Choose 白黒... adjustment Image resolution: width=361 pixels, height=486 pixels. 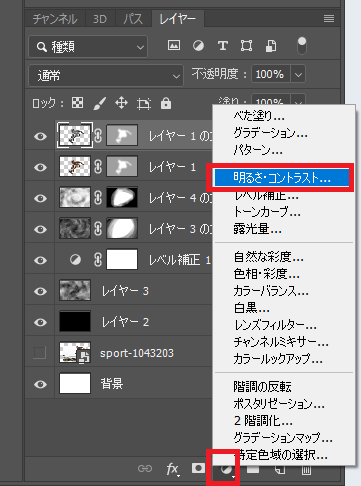[251, 308]
